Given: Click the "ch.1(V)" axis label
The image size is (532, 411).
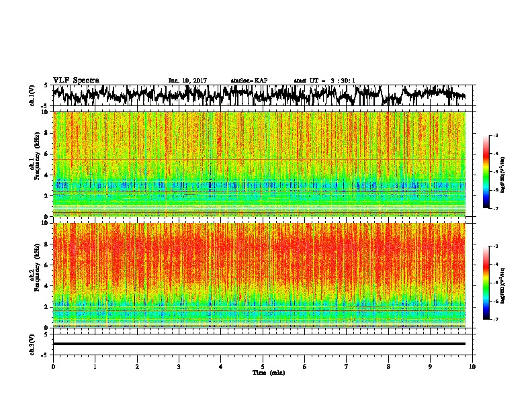Looking at the screenshot, I should 32,95.
